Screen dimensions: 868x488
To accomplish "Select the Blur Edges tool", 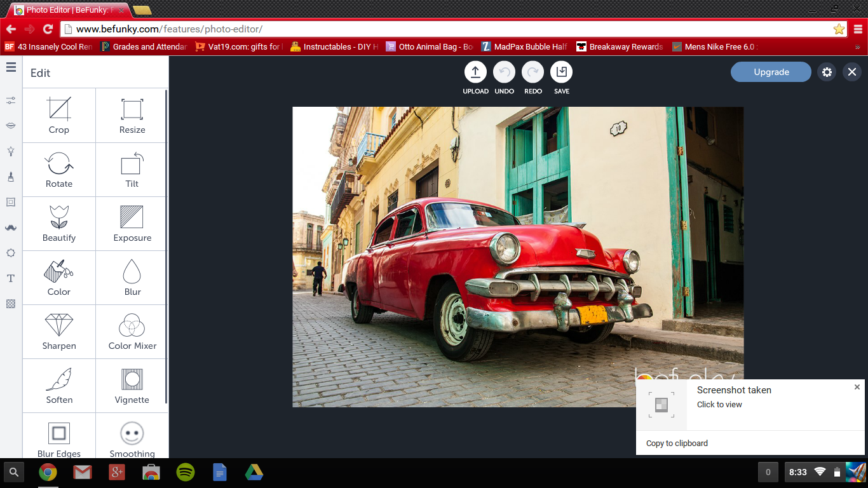I will click(x=59, y=436).
